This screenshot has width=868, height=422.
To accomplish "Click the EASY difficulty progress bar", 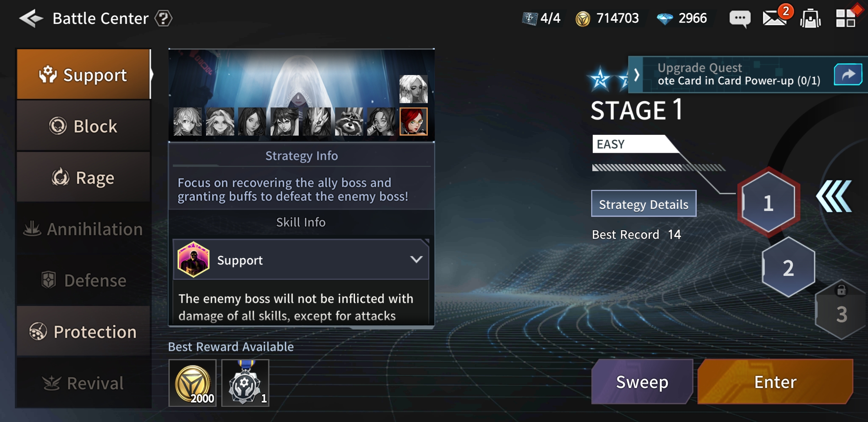I will click(658, 168).
